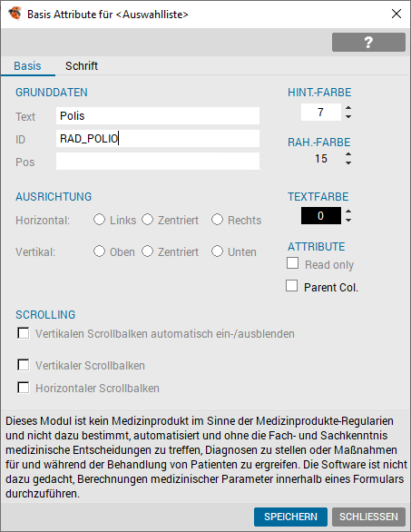
Task: Choose the vertical Unten alignment radio button
Action: (x=218, y=251)
